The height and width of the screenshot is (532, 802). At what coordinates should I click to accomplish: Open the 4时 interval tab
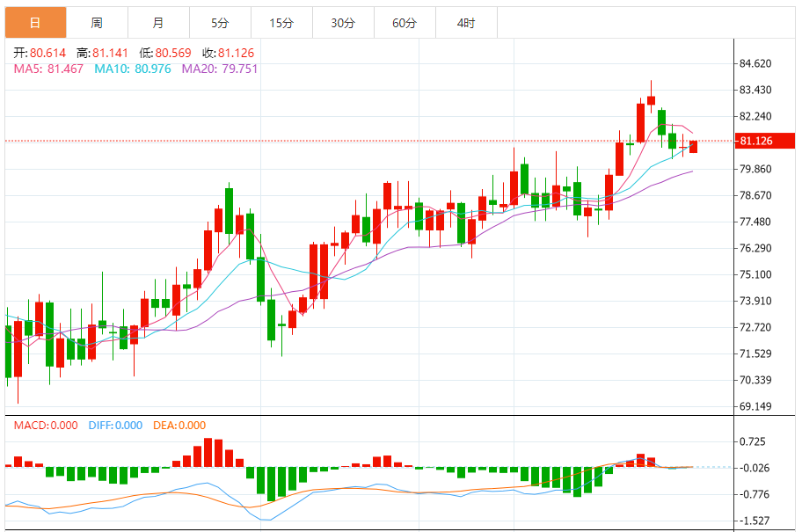466,23
